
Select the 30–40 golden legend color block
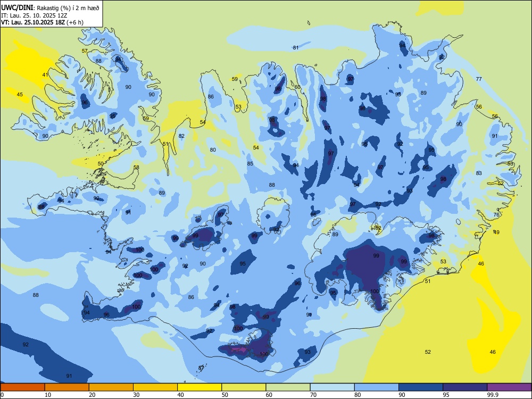click(x=155, y=387)
